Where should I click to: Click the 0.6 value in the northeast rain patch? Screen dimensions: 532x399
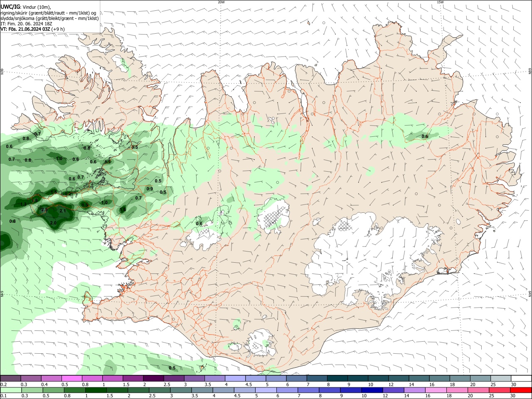click(425, 136)
